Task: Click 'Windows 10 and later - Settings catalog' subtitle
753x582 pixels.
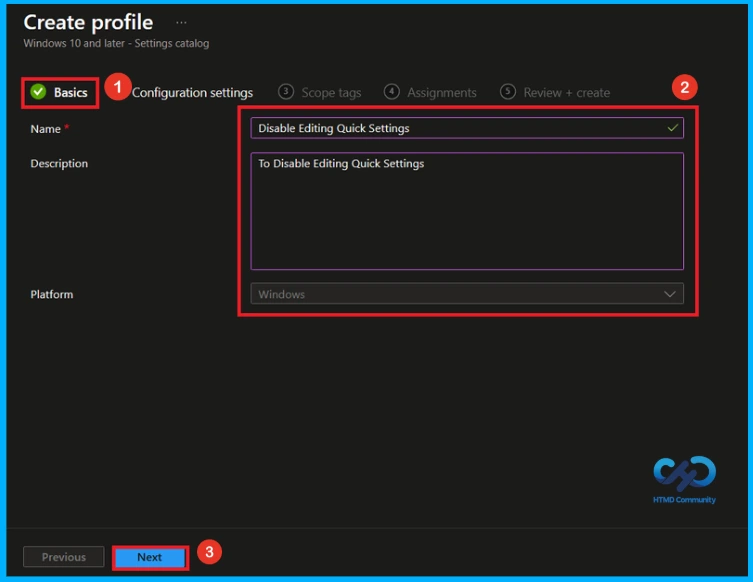Action: 116,43
